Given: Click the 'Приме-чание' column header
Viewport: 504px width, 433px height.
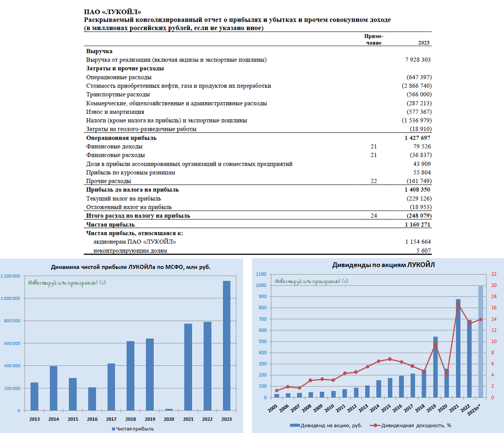Looking at the screenshot, I should (374, 39).
